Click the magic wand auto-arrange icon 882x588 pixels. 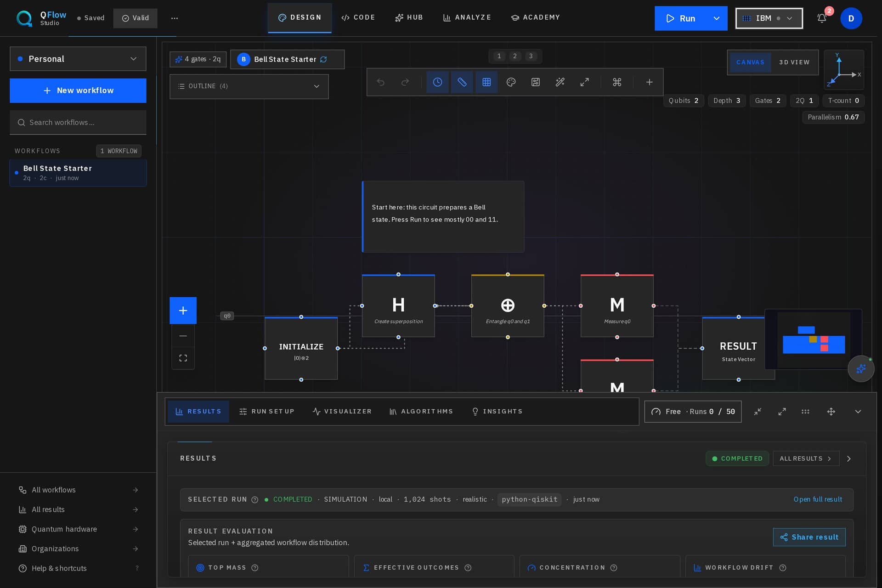tap(560, 82)
